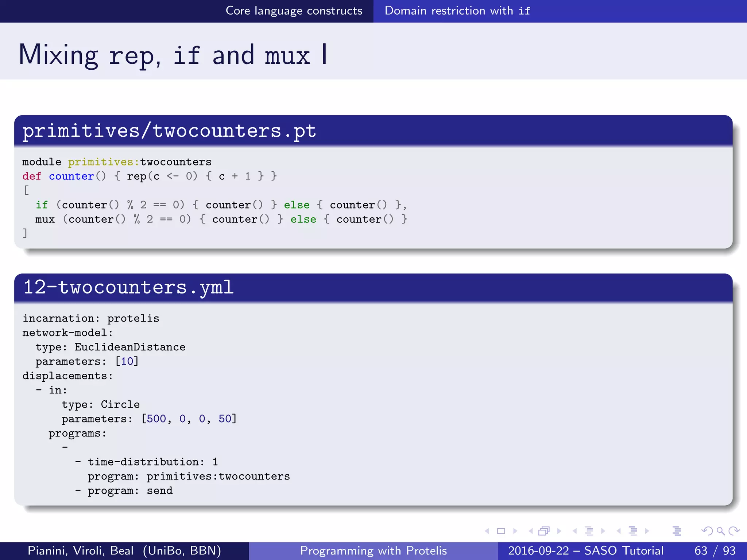Click parameters: [10] line

(x=87, y=362)
